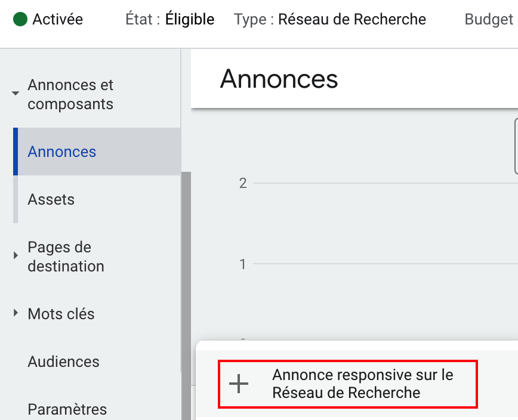This screenshot has height=420, width=518.
Task: Collapse the Annonces et composants arrow
Action: [x=16, y=93]
